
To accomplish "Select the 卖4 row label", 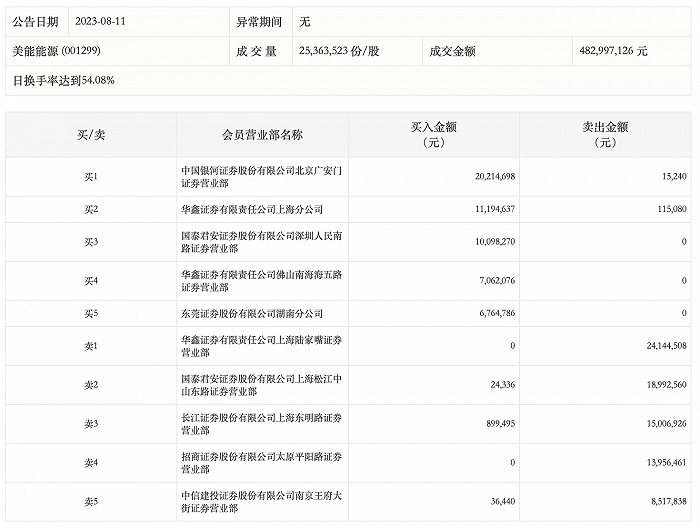I will click(x=91, y=463).
